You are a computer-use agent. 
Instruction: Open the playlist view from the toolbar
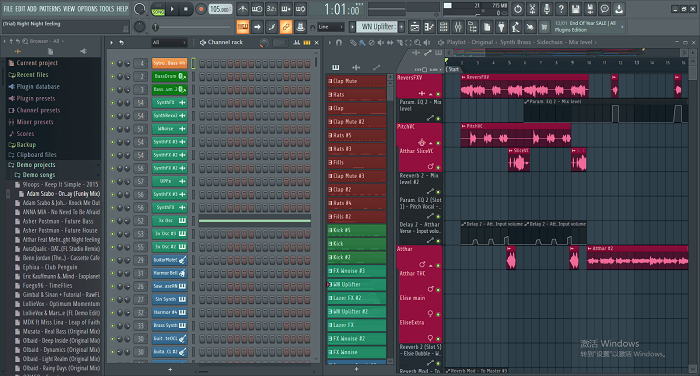415,27
